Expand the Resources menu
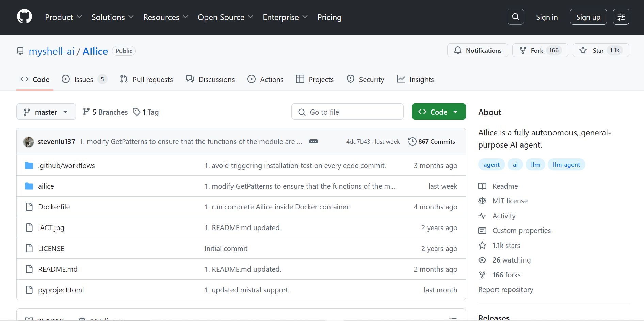The height and width of the screenshot is (321, 644). point(165,17)
